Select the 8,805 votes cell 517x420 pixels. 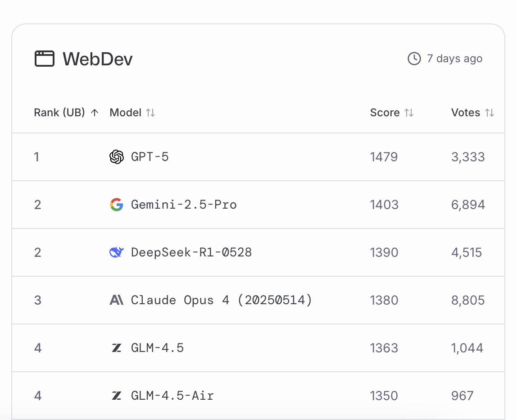click(x=468, y=300)
